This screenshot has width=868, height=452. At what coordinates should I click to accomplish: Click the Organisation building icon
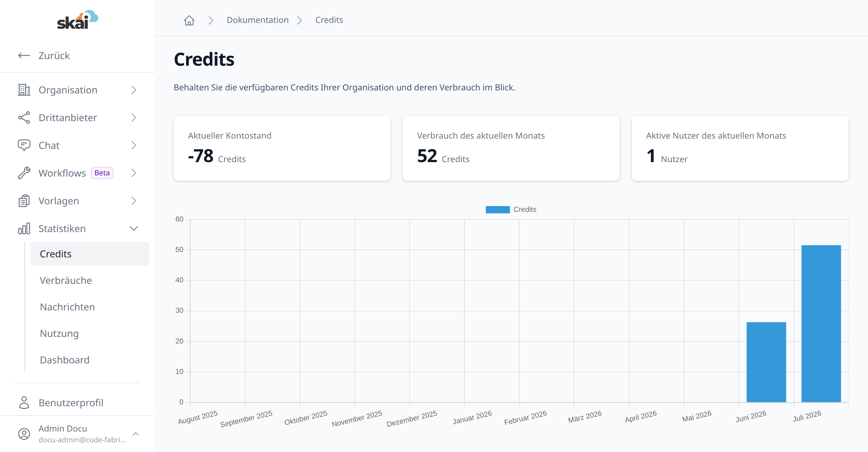24,90
